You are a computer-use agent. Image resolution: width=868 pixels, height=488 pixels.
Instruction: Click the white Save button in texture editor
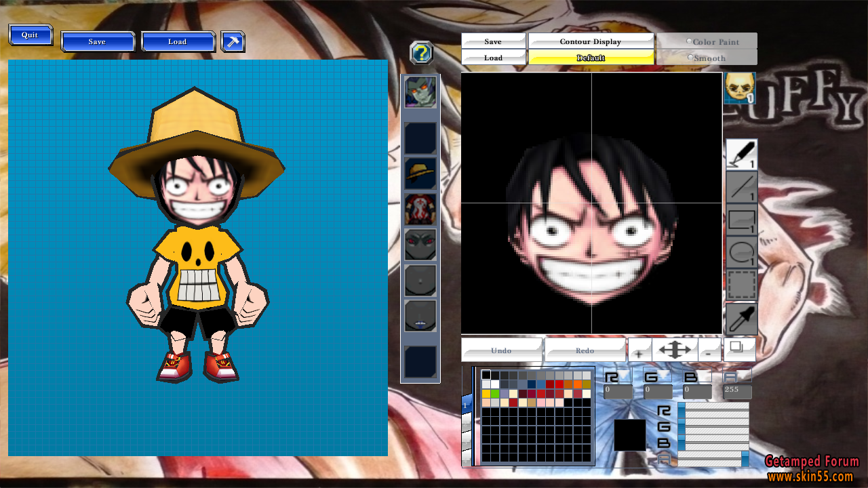click(494, 41)
